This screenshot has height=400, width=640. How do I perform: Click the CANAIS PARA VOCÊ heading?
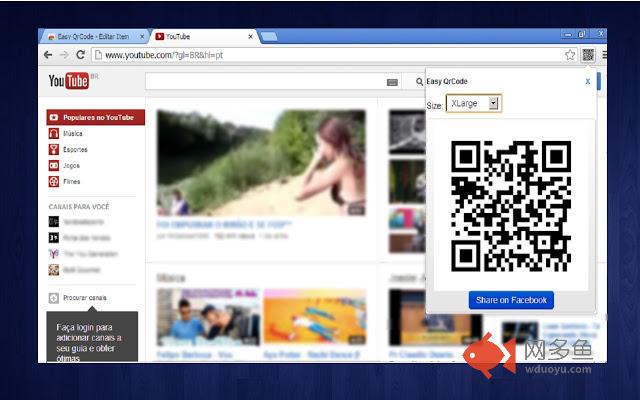[x=79, y=207]
